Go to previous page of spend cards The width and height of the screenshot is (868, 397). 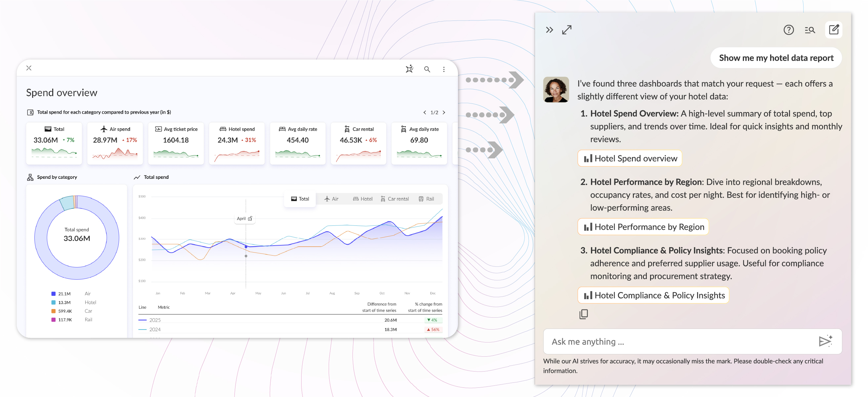point(425,112)
